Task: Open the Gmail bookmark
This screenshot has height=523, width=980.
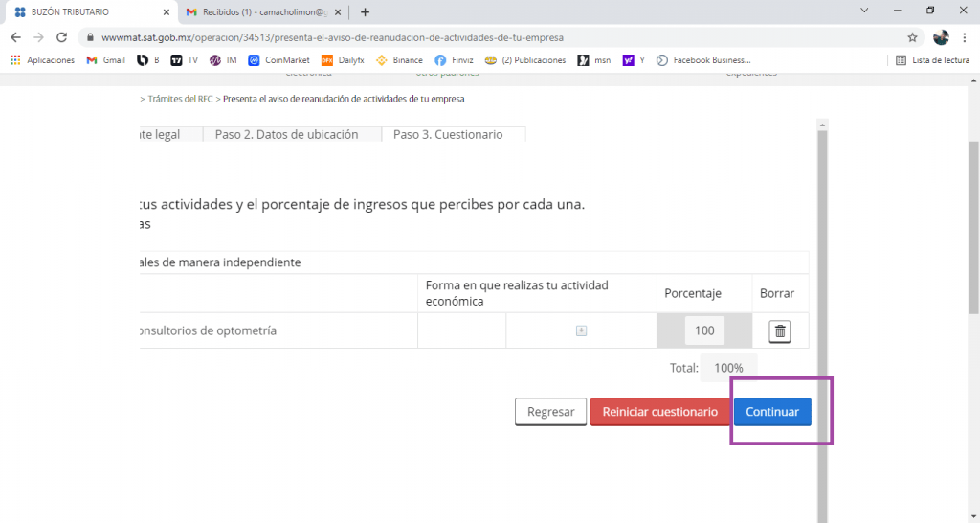Action: [106, 60]
